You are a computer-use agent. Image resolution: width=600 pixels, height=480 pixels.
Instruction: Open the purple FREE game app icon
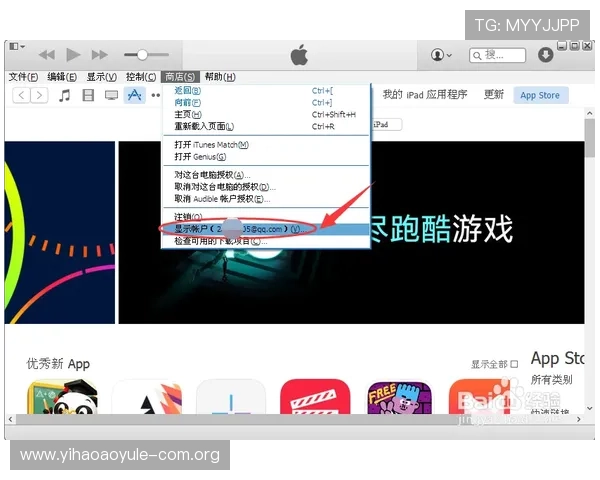point(399,398)
